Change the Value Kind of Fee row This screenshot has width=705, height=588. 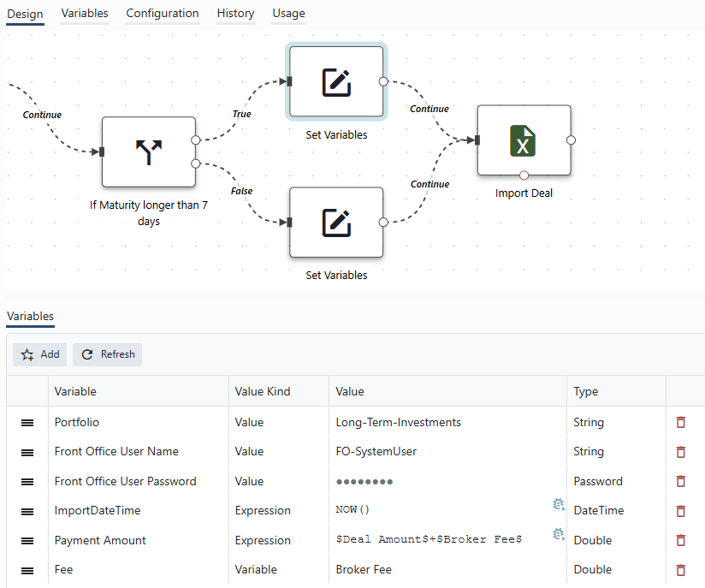pos(279,569)
